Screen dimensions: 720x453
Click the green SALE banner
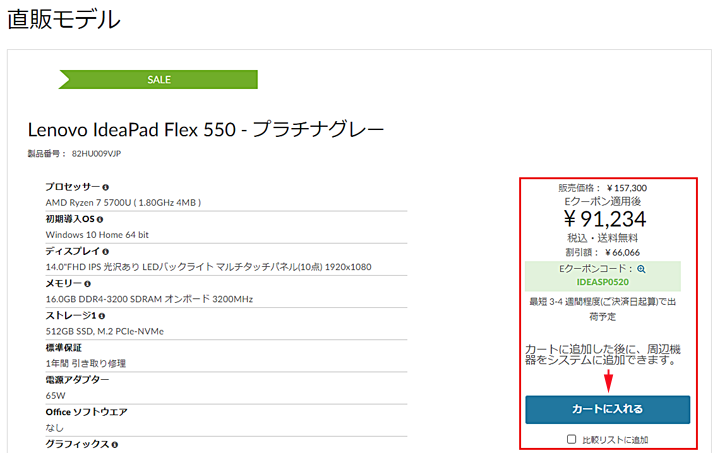pos(158,79)
